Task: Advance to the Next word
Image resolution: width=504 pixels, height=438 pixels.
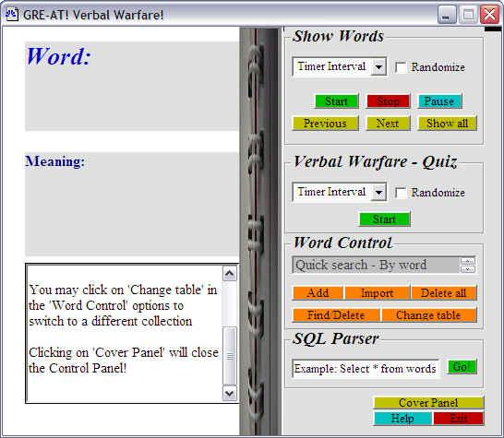Action: [x=388, y=124]
